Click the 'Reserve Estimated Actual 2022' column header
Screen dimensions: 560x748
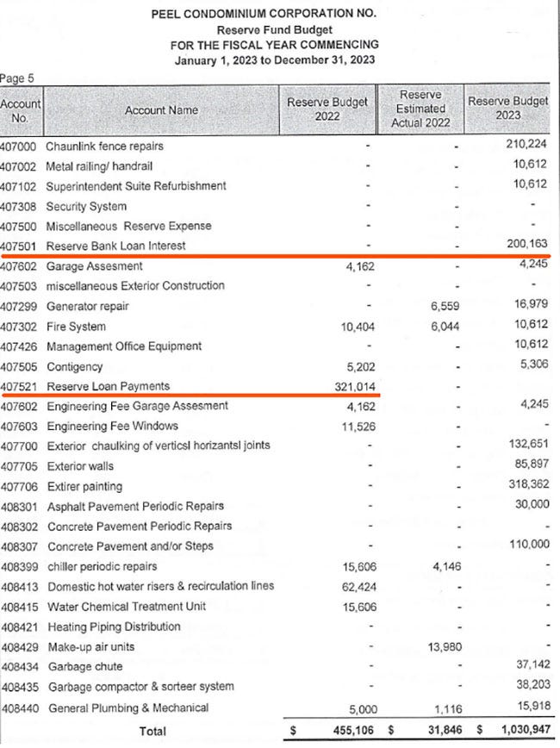420,109
